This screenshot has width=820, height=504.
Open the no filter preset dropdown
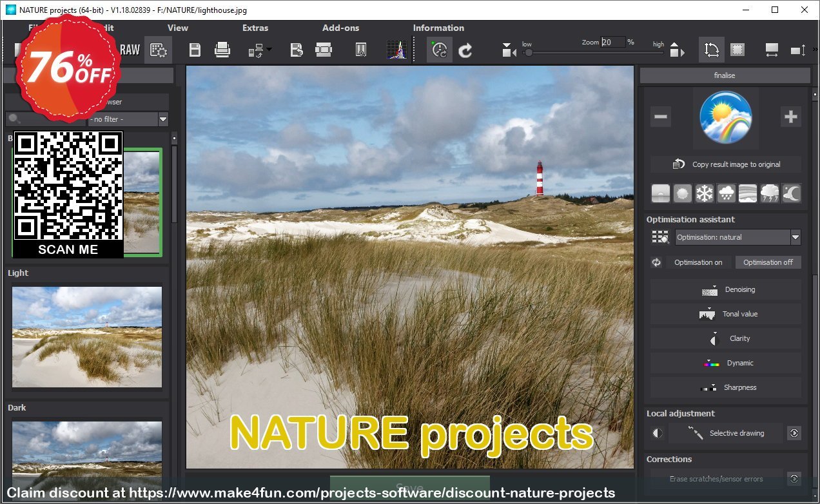click(x=128, y=119)
